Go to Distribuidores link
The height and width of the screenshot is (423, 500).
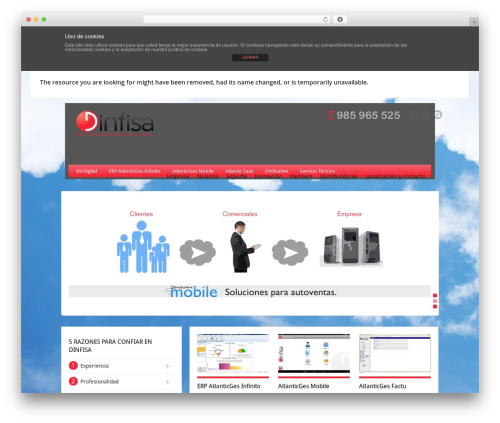[x=338, y=176]
